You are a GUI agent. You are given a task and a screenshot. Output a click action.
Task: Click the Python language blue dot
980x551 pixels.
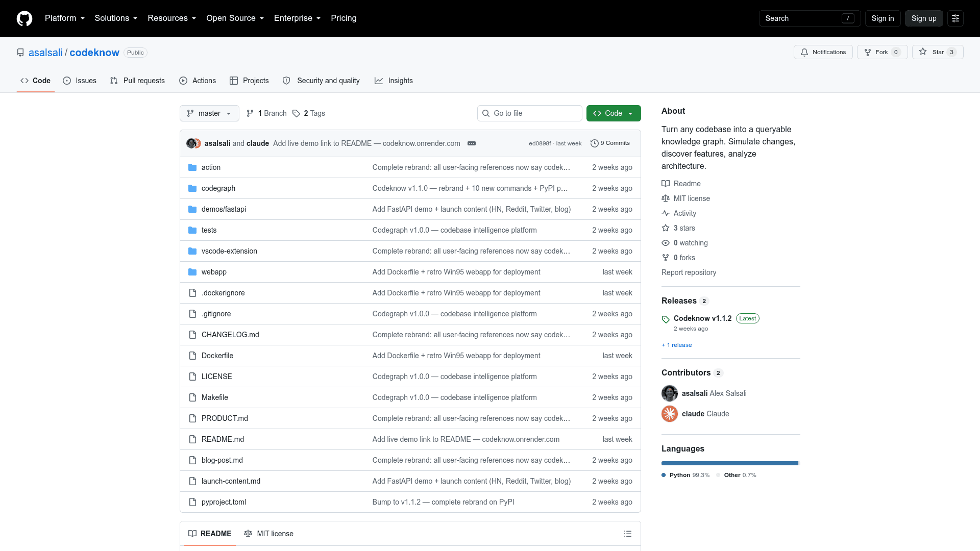[x=664, y=475]
